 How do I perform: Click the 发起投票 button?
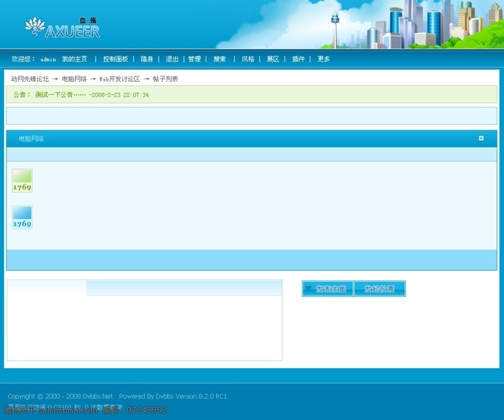pos(380,289)
